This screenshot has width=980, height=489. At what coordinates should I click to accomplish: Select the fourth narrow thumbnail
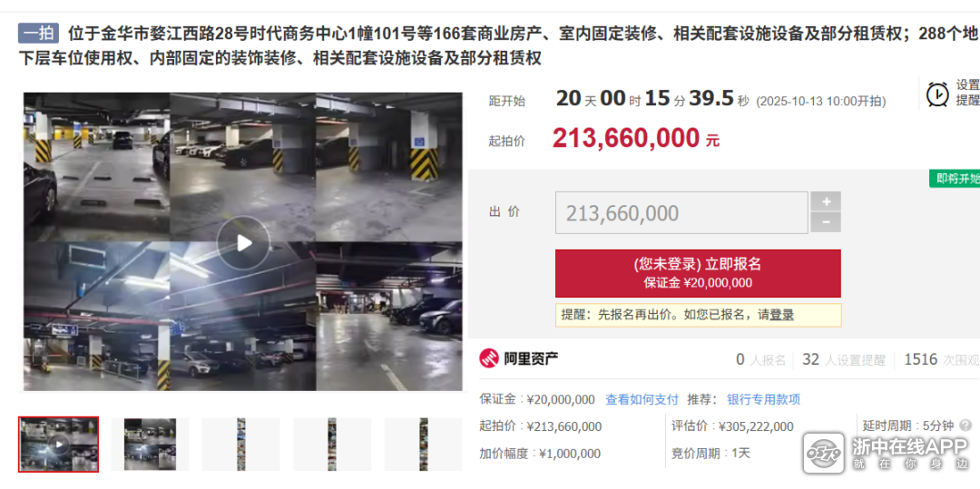(x=332, y=444)
